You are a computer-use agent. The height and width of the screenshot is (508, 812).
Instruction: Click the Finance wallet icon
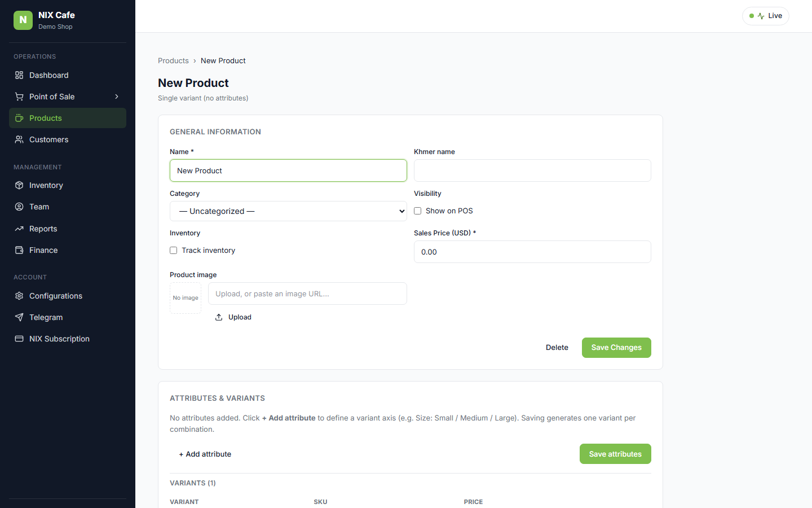coord(19,250)
